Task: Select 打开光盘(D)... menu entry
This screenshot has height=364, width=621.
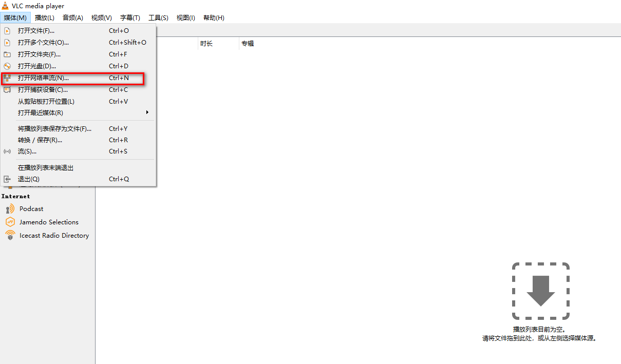Action: (x=79, y=66)
